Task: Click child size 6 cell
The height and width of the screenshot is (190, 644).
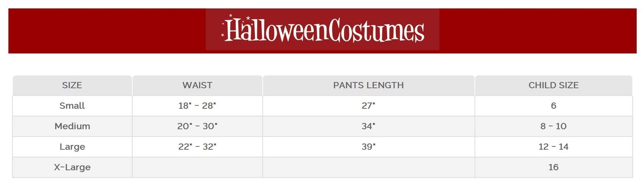Action: pos(553,106)
